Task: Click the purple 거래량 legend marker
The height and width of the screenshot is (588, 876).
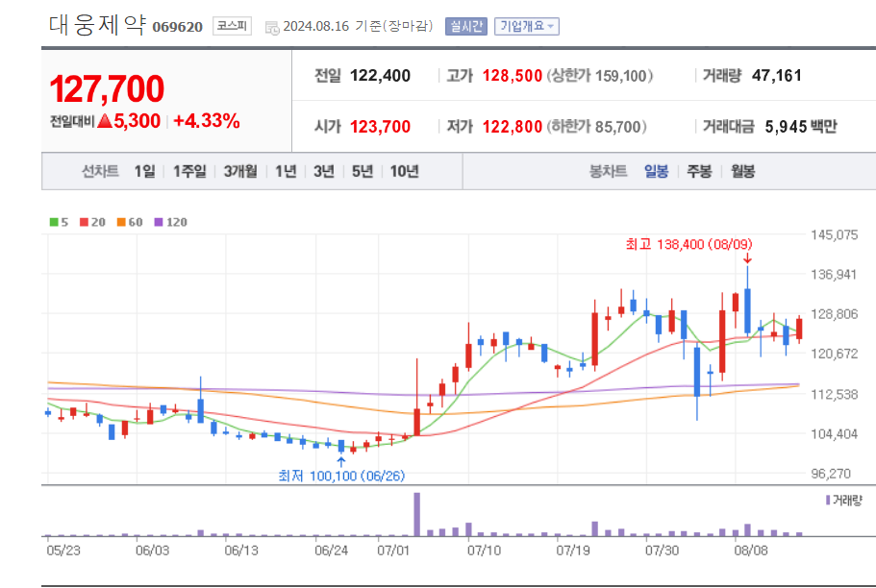Action: tap(828, 500)
